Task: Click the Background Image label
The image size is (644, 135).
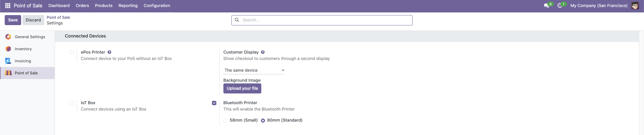Action: pos(242,80)
